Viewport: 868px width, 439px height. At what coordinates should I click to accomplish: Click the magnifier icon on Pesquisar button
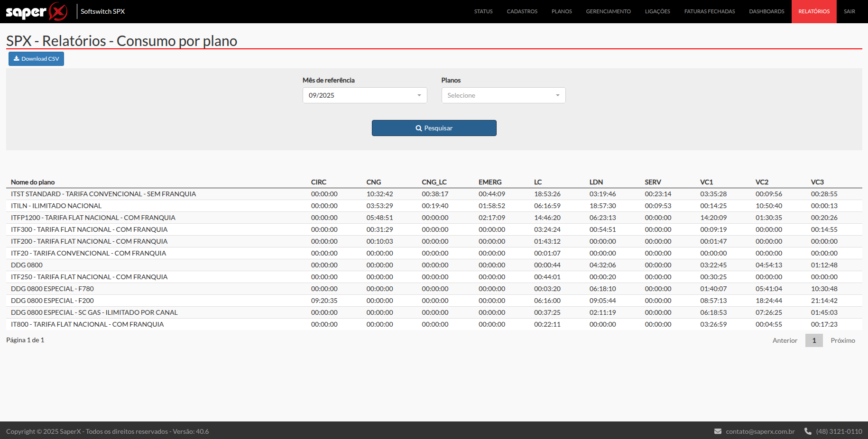[x=419, y=128]
